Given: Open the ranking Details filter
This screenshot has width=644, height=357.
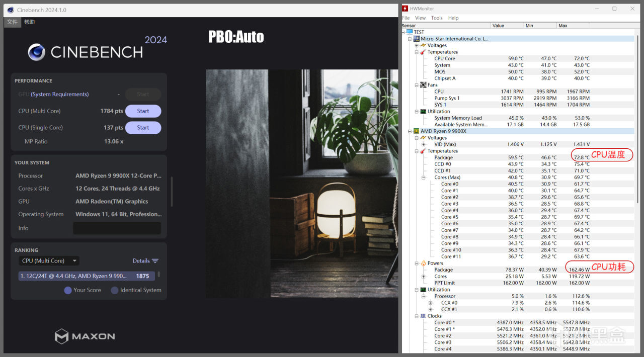Looking at the screenshot, I should (x=145, y=261).
